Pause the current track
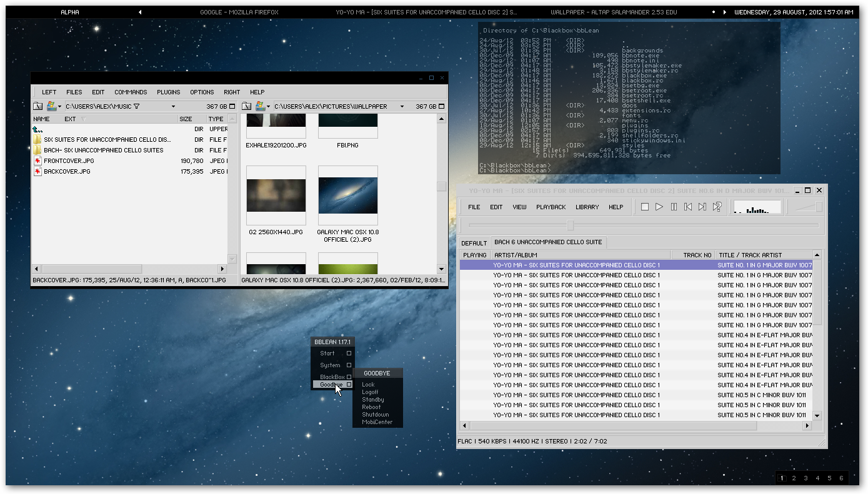 [674, 207]
